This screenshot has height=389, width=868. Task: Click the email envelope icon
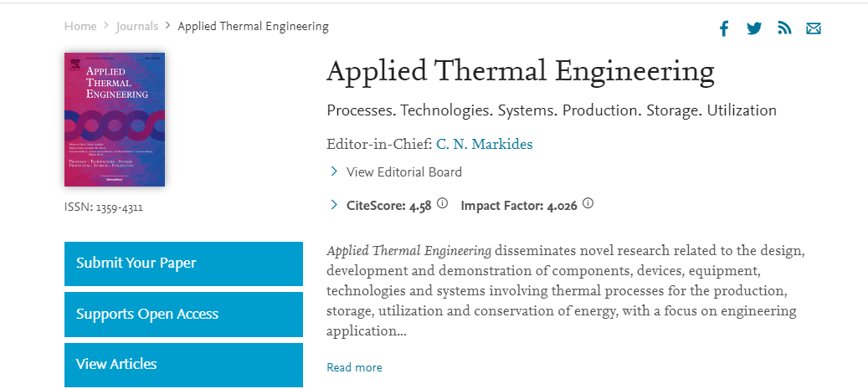coord(814,28)
